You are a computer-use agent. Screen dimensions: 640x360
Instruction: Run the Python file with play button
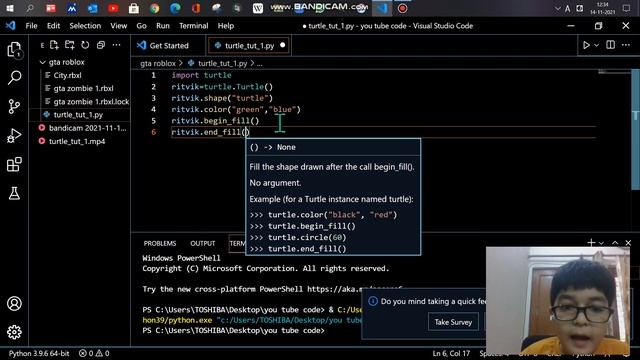(586, 45)
